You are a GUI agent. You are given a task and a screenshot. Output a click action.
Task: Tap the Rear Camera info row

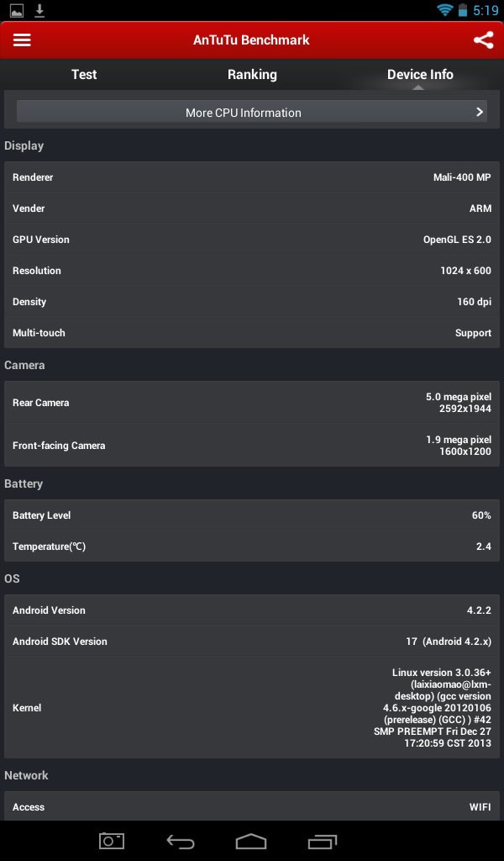coord(252,403)
